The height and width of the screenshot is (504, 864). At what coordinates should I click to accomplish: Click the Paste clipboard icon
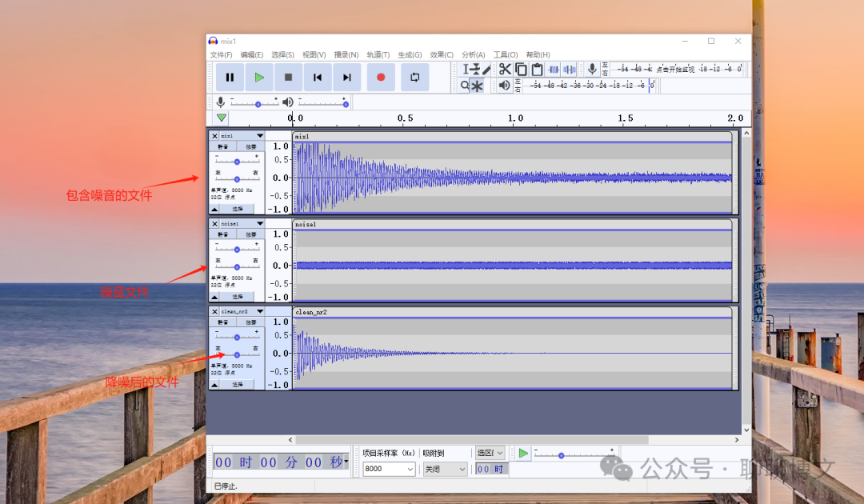(537, 70)
